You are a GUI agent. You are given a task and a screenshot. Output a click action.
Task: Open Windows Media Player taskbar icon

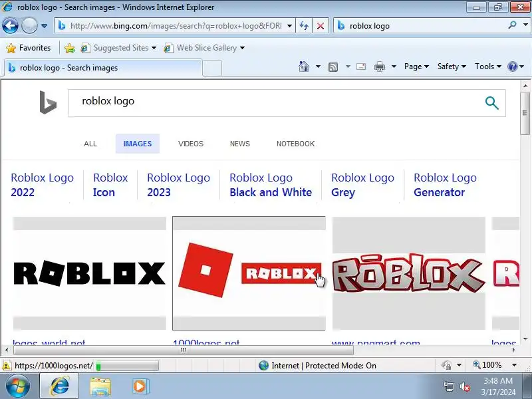[x=140, y=386]
